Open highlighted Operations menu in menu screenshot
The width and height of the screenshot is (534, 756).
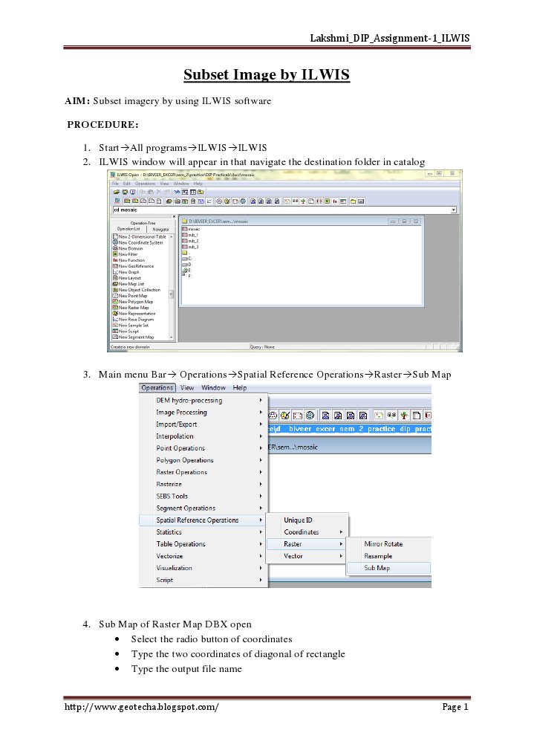click(x=157, y=387)
